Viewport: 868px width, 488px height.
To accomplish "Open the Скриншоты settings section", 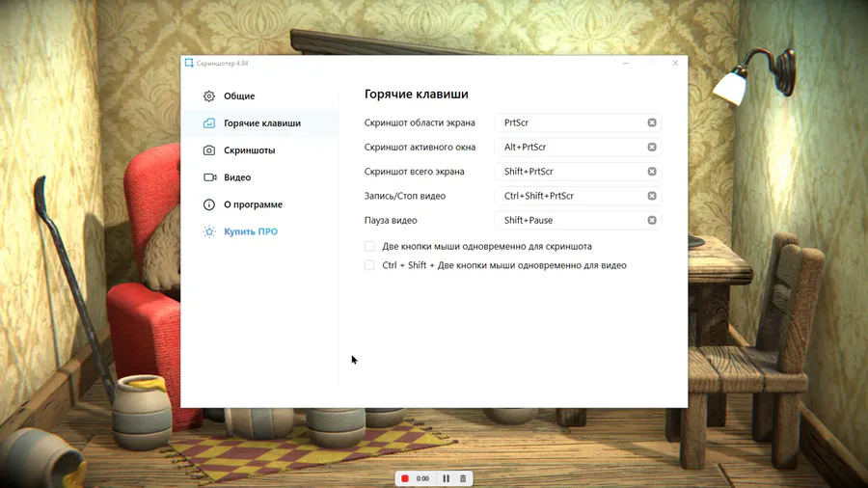I will [260, 149].
